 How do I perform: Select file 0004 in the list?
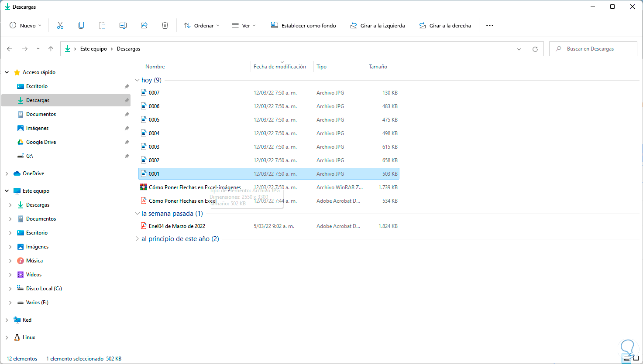click(x=269, y=133)
